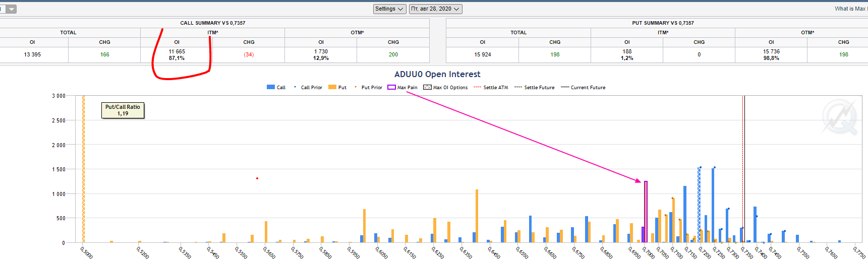This screenshot has height=265, width=868.
Task: Click the 3 000 y-axis label
Action: click(59, 96)
